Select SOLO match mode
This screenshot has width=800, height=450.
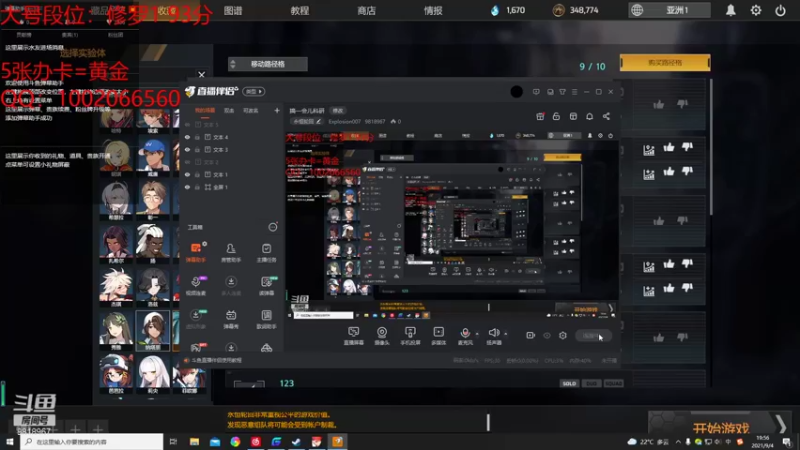tap(569, 383)
